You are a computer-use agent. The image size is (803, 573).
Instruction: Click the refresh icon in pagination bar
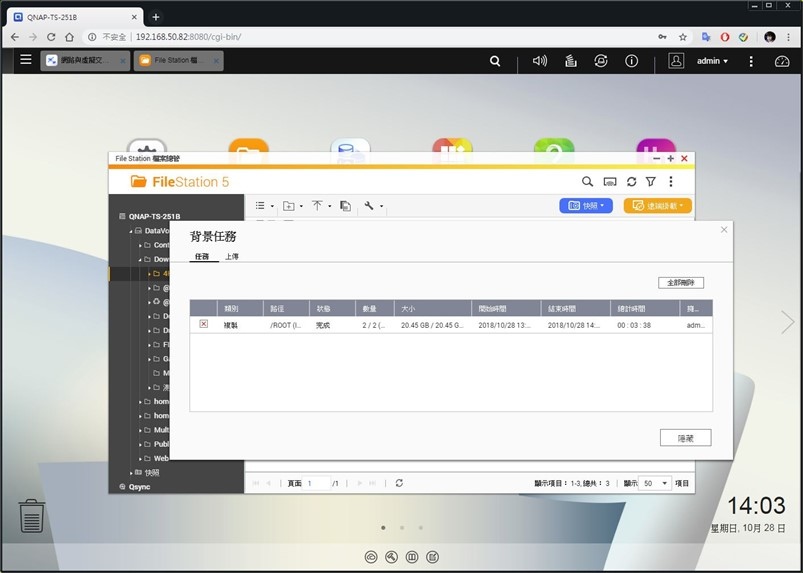coord(399,483)
